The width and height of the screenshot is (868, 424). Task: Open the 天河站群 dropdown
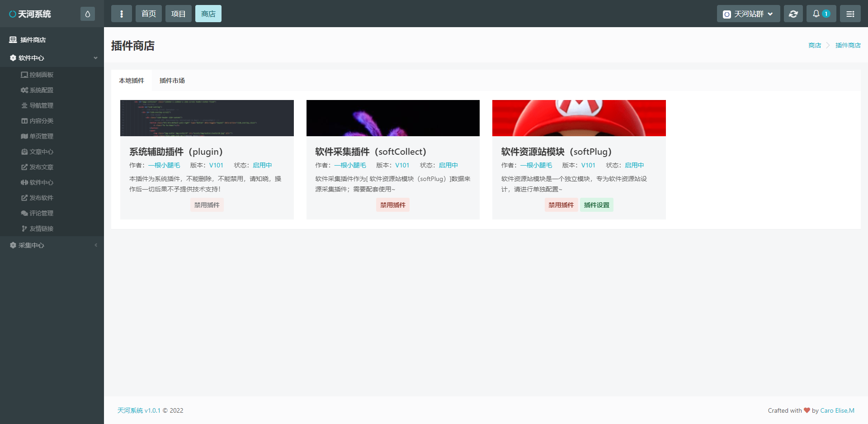tap(748, 14)
